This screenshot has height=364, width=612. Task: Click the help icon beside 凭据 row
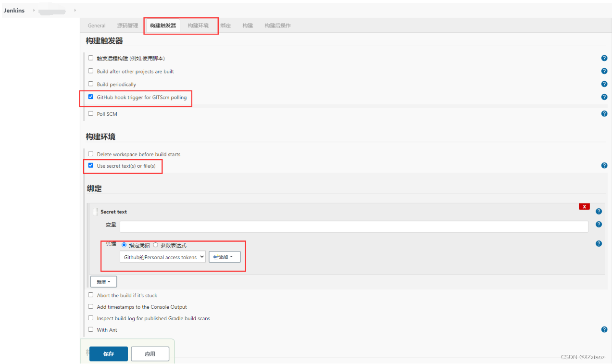[x=599, y=243]
